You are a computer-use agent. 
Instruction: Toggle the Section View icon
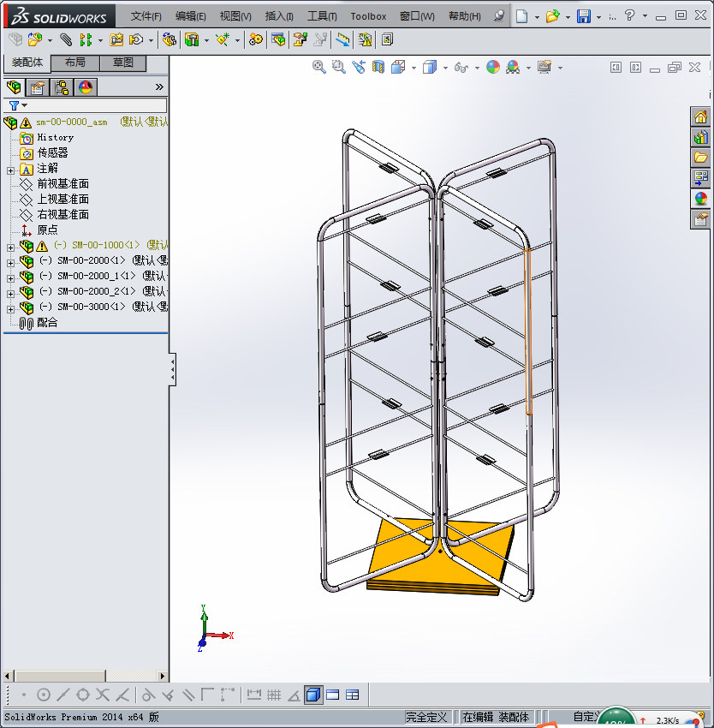coord(378,68)
